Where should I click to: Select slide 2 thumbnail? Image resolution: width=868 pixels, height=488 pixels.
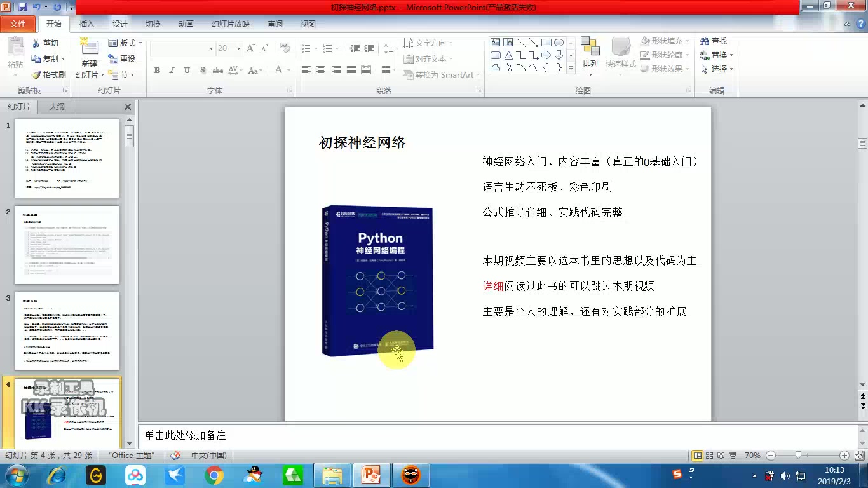click(x=67, y=245)
